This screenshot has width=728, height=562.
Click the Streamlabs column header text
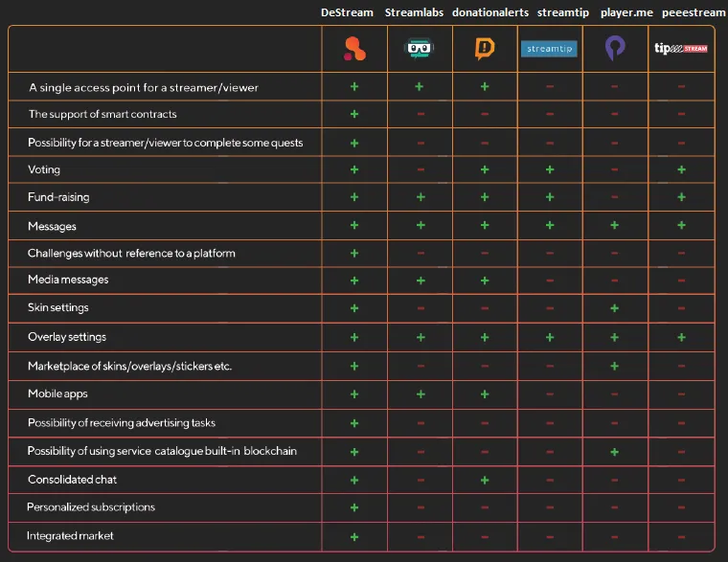414,12
